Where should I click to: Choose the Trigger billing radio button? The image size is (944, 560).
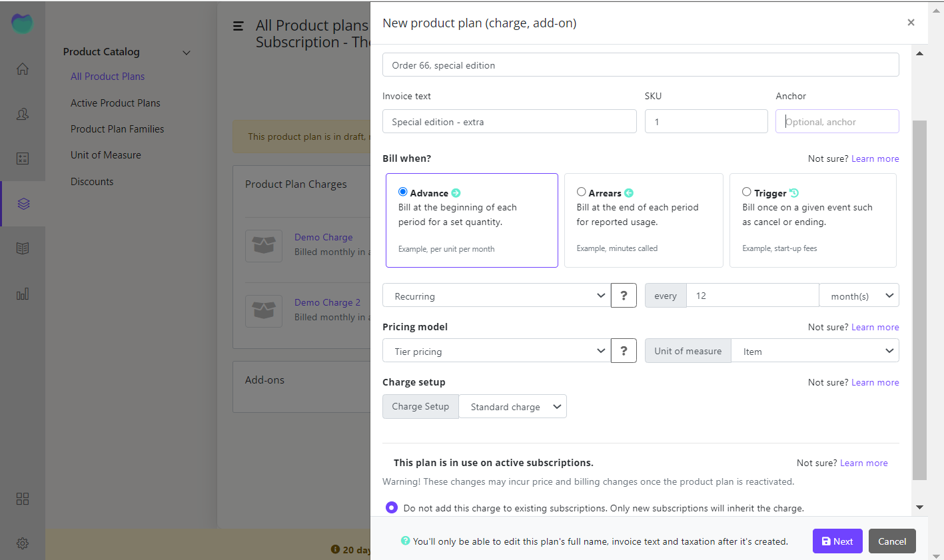(x=747, y=192)
